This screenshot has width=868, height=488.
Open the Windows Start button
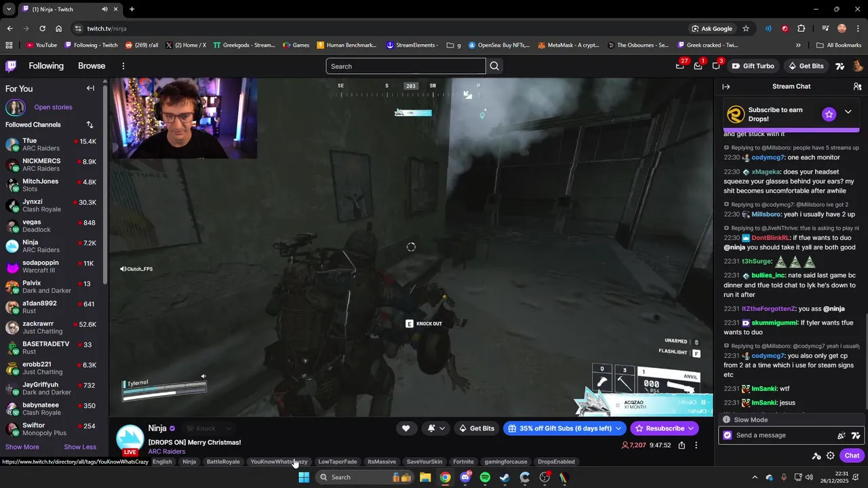(x=304, y=477)
